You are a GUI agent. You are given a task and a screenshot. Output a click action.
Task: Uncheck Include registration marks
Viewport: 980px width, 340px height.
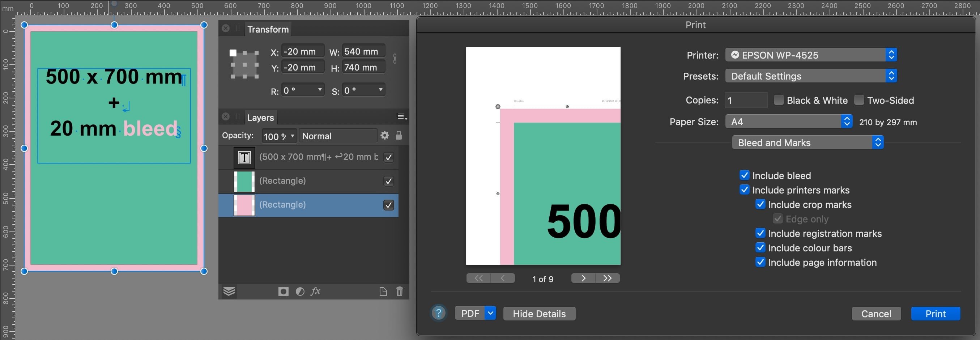[x=760, y=233]
